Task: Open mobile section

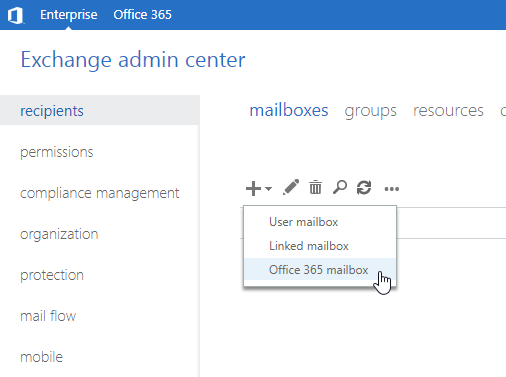Action: click(41, 357)
